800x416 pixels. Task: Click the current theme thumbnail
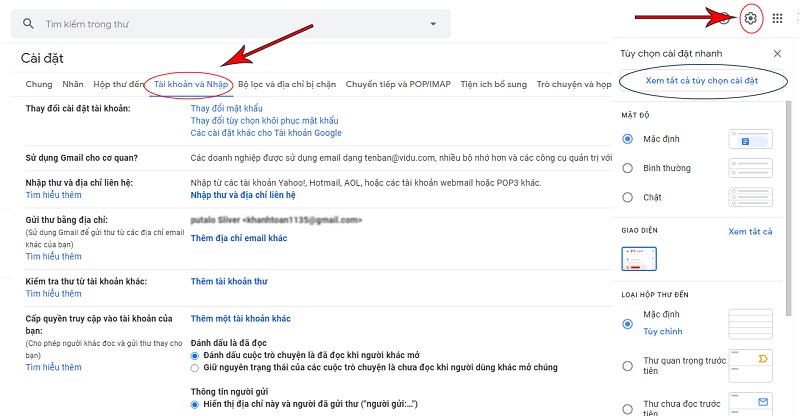tap(639, 259)
